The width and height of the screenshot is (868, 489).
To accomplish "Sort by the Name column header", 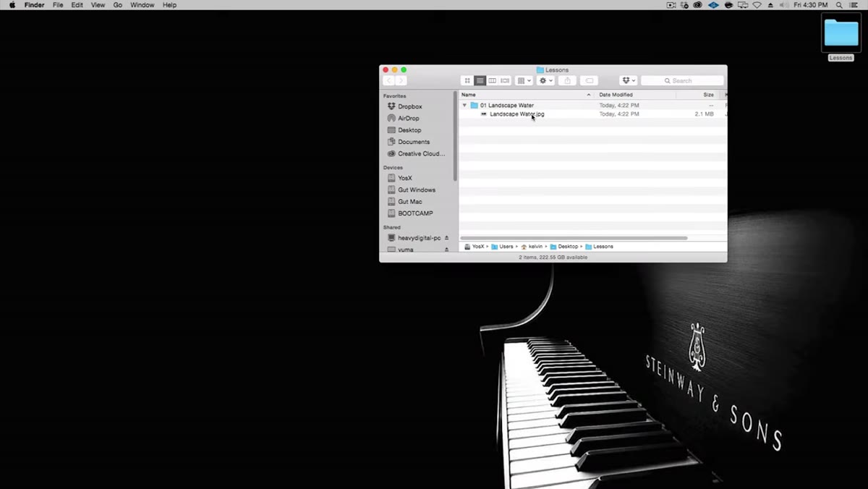I will coord(527,95).
